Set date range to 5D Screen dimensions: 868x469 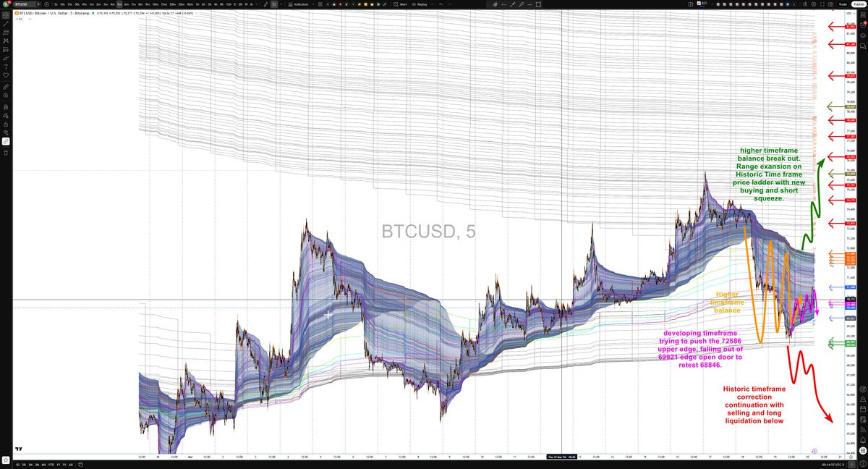click(x=25, y=465)
